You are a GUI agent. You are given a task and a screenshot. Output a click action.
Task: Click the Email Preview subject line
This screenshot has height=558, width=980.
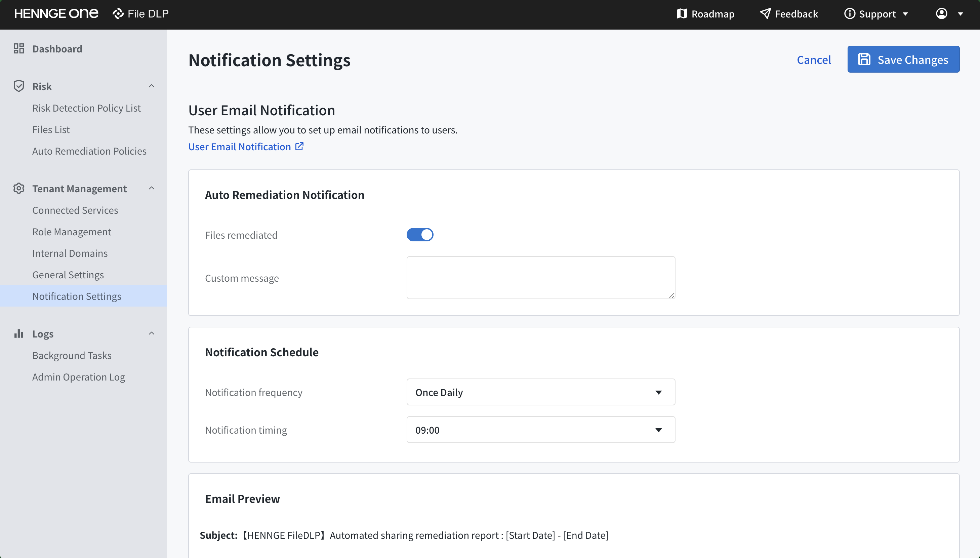click(404, 535)
